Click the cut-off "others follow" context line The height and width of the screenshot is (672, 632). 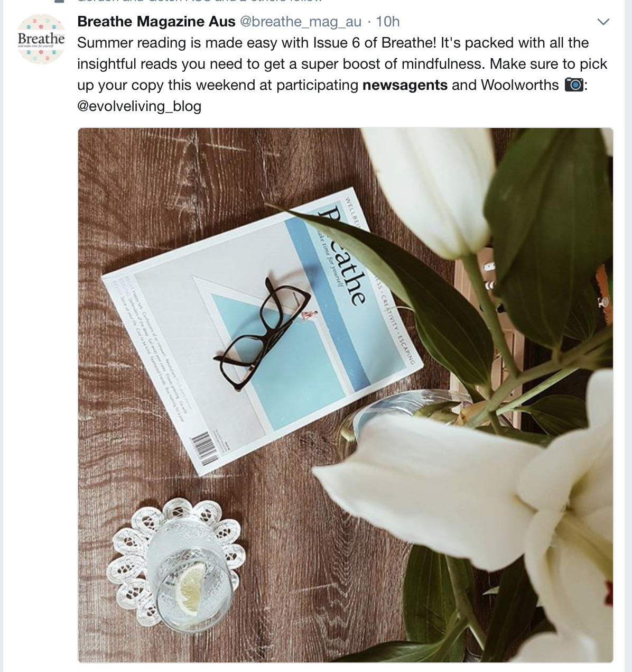coord(200,1)
